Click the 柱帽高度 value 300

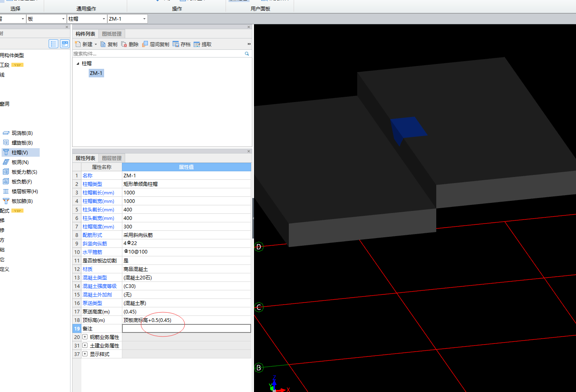[186, 226]
